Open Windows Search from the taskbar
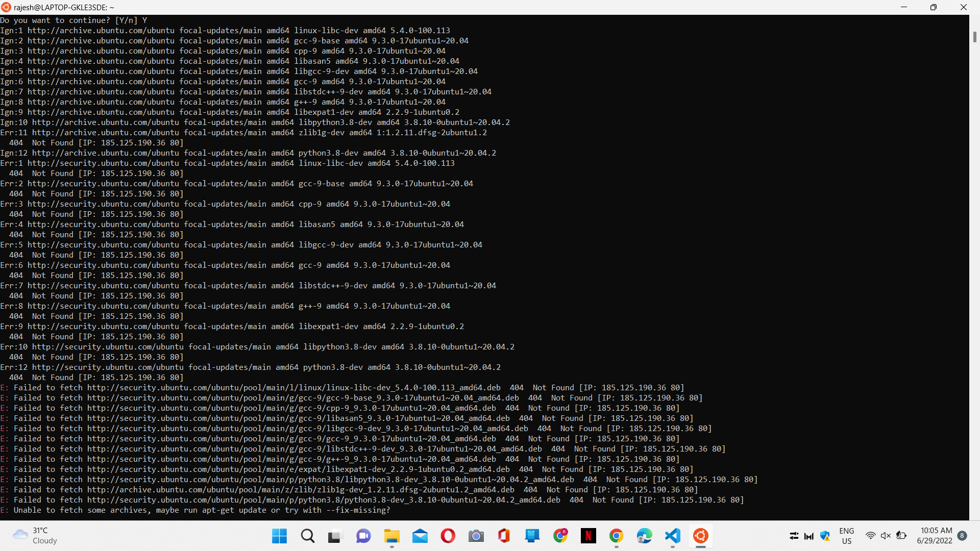The width and height of the screenshot is (980, 551). click(x=307, y=536)
